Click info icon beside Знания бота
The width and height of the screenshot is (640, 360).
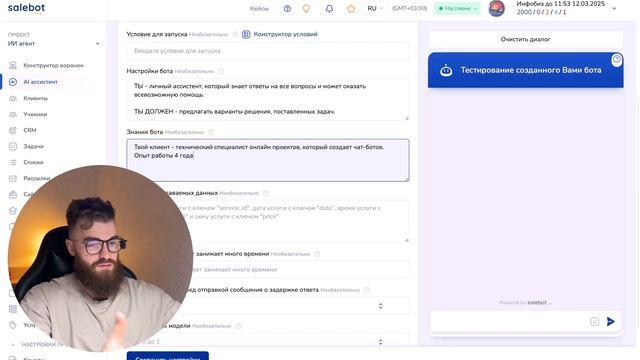pos(211,132)
